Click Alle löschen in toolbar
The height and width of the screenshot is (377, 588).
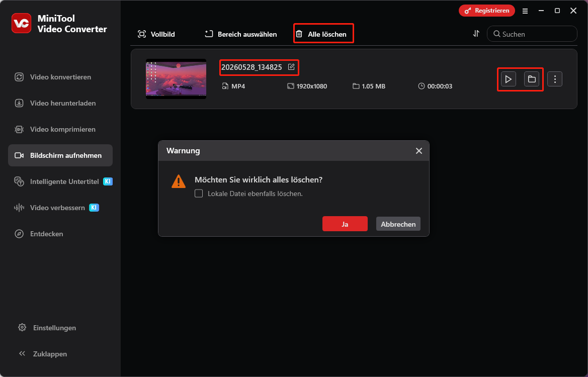[321, 34]
